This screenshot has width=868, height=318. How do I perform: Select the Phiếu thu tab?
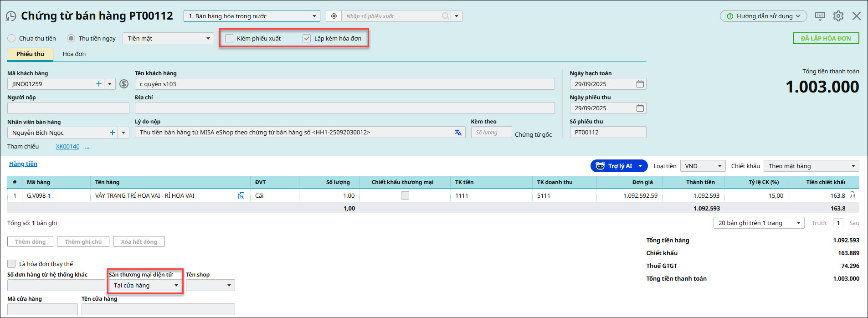tap(31, 54)
